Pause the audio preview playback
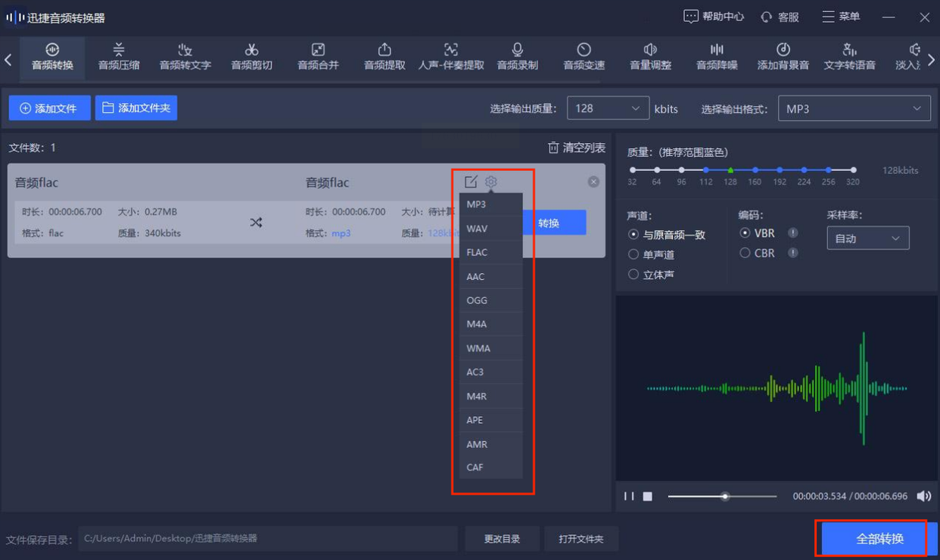940x560 pixels. (629, 496)
